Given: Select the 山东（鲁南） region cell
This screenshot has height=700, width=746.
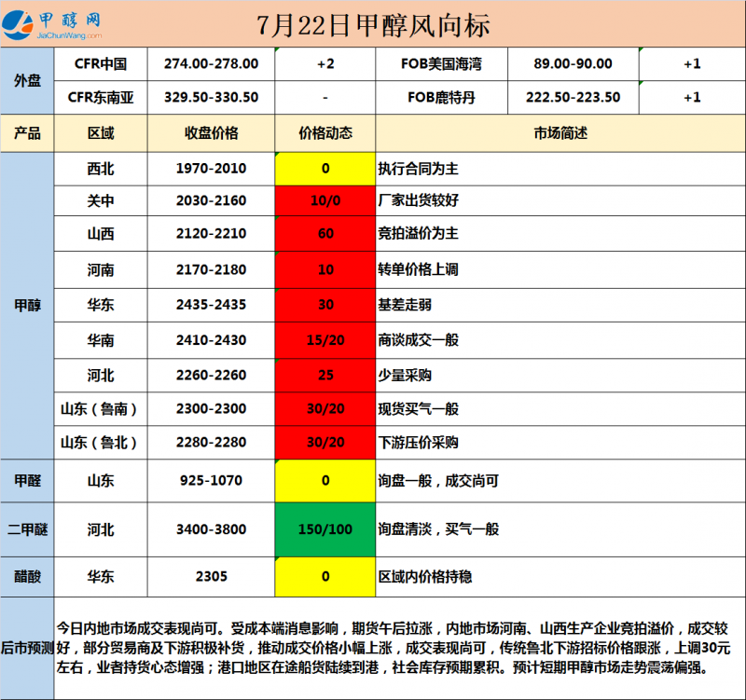Looking at the screenshot, I should pos(101,409).
